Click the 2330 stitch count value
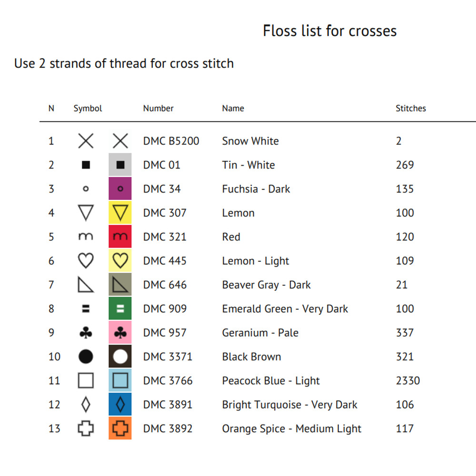 pos(407,381)
